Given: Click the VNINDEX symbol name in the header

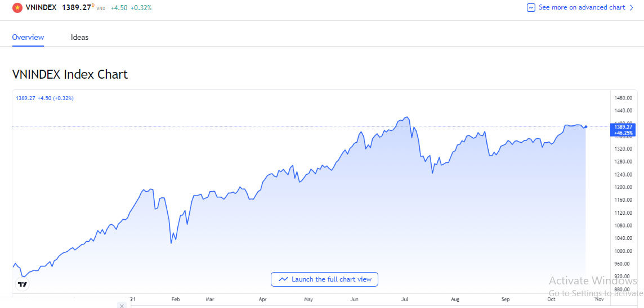Looking at the screenshot, I should [x=41, y=8].
